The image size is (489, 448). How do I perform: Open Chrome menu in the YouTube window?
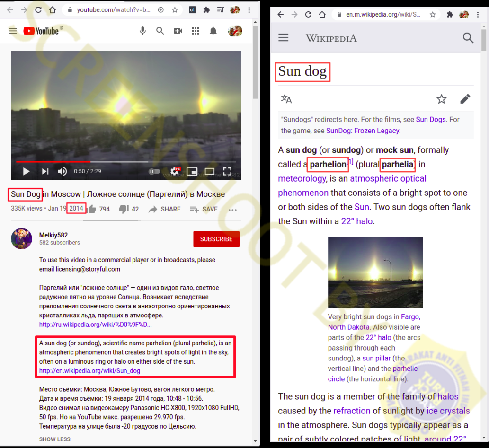click(249, 10)
